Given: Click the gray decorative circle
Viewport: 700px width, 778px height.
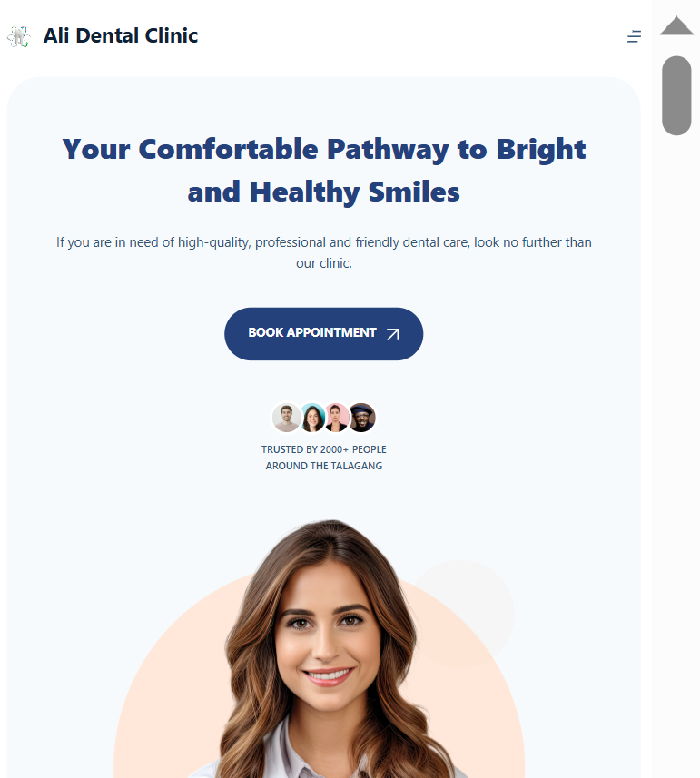Looking at the screenshot, I should point(477,596).
